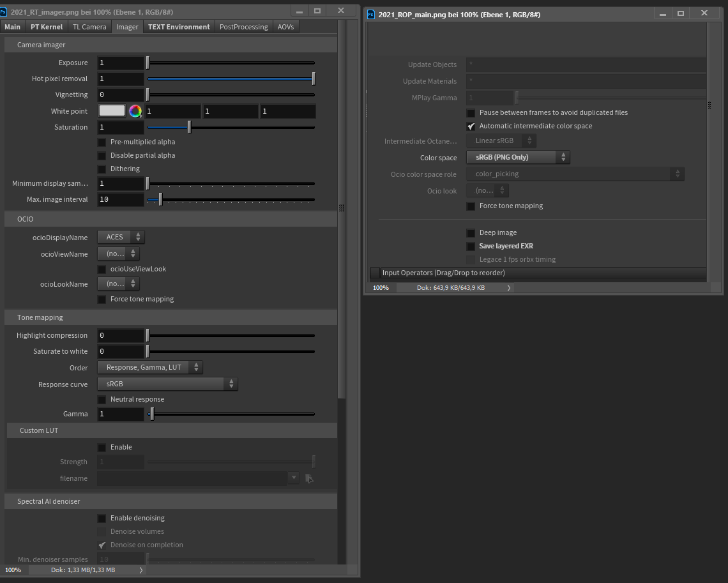Screen dimensions: 728x583
Task: Click the 100% zoom field in ROP_main window
Action: (x=381, y=288)
